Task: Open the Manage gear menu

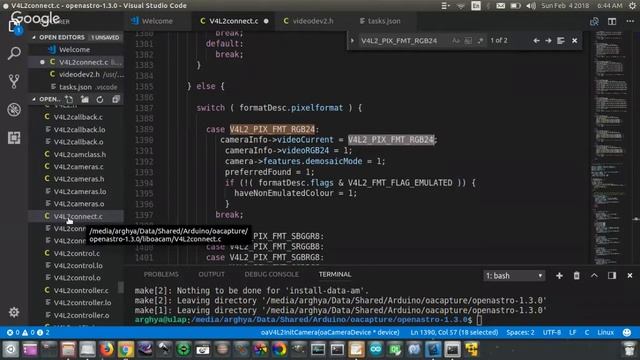Action: tap(14, 312)
